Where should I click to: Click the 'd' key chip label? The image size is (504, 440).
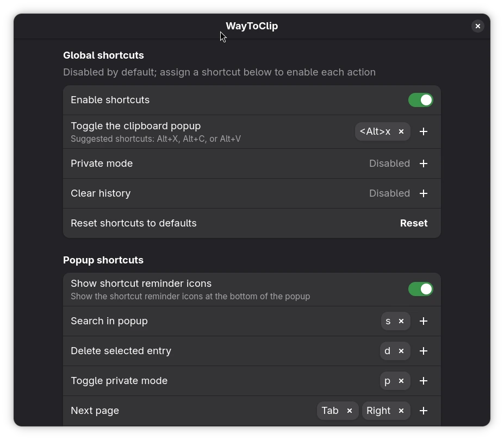(387, 351)
